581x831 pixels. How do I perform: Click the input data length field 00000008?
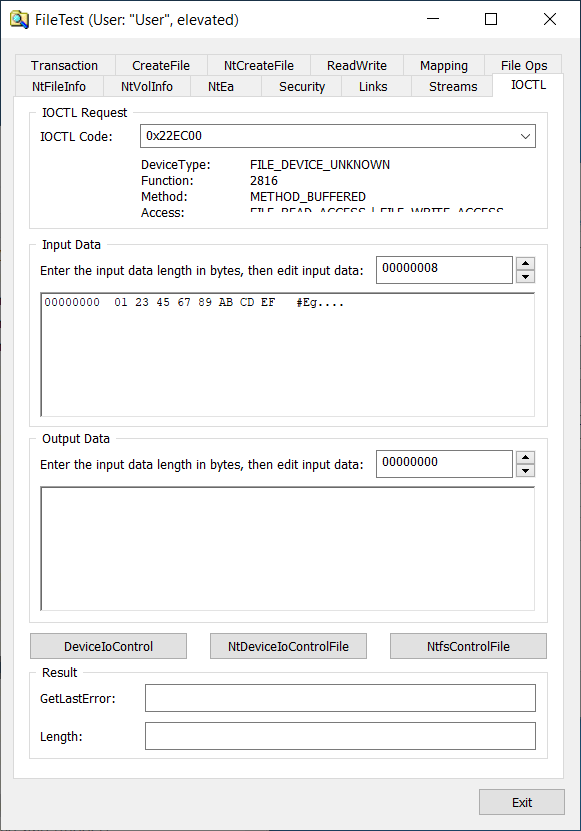coord(444,270)
